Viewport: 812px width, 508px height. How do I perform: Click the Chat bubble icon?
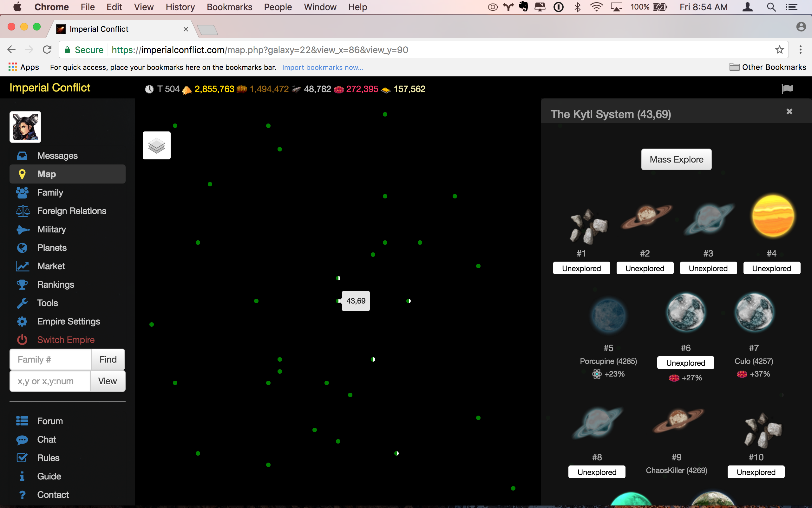[22, 439]
